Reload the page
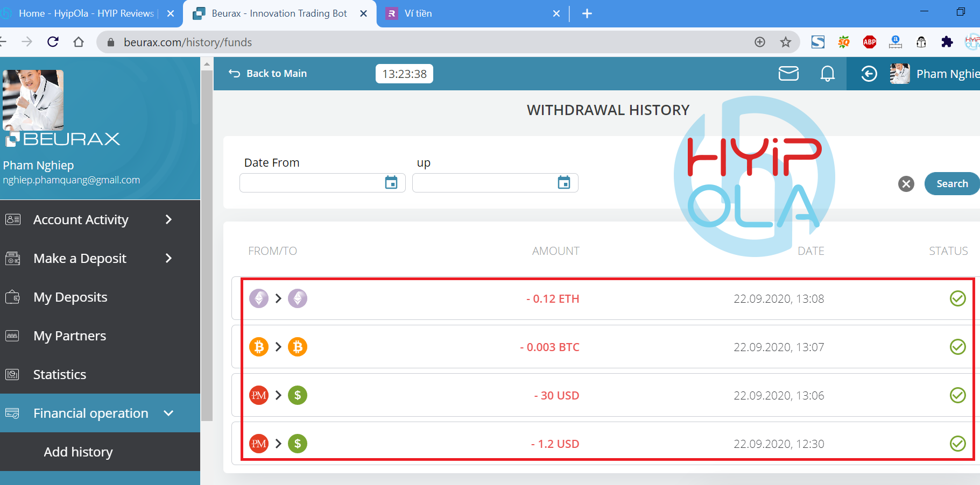The height and width of the screenshot is (485, 980). tap(53, 42)
